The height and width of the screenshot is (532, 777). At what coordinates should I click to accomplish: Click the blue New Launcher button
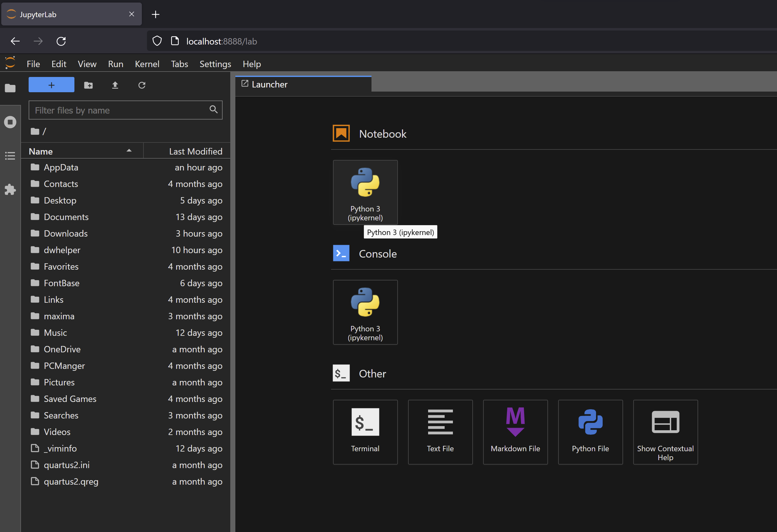click(x=52, y=85)
